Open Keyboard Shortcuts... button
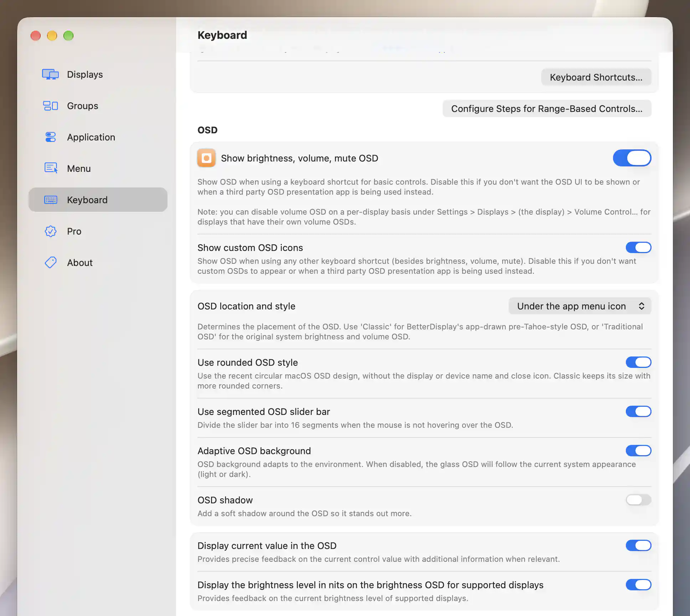The image size is (690, 616). tap(596, 77)
